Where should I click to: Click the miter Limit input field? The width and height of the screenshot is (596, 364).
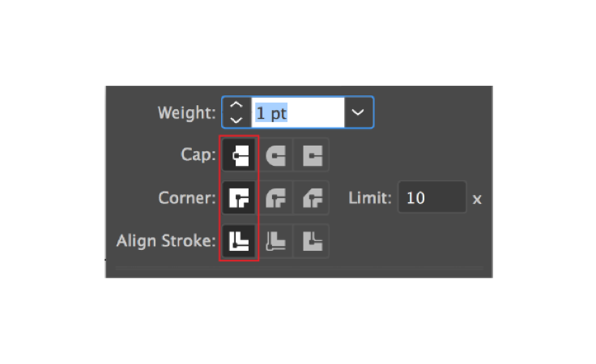[431, 197]
